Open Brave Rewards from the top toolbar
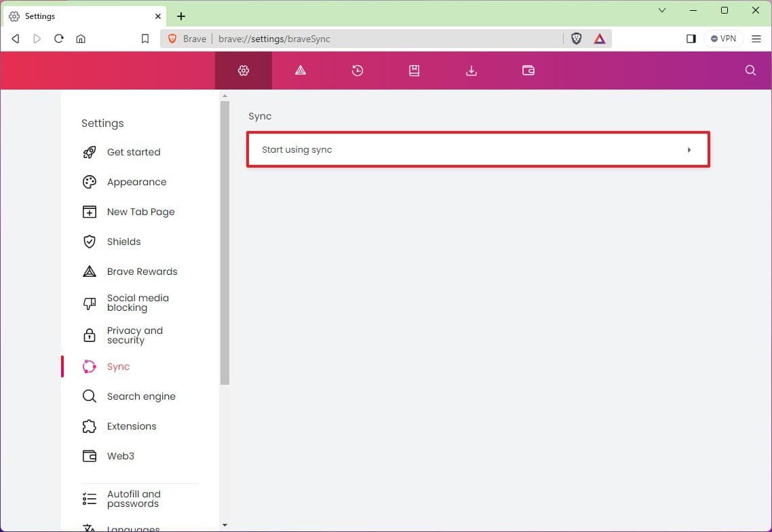Viewport: 772px width, 532px height. pyautogui.click(x=301, y=70)
